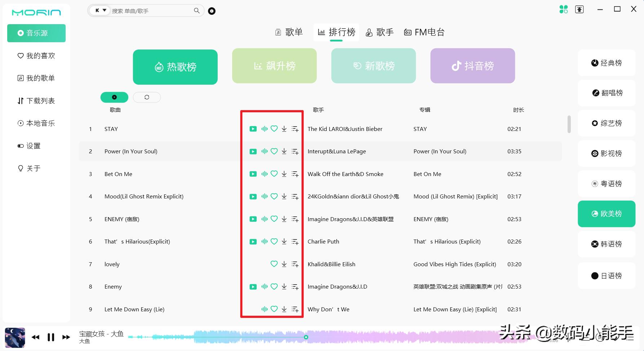The image size is (644, 351).
Task: Select the 抖音榜 chart
Action: coord(472,66)
